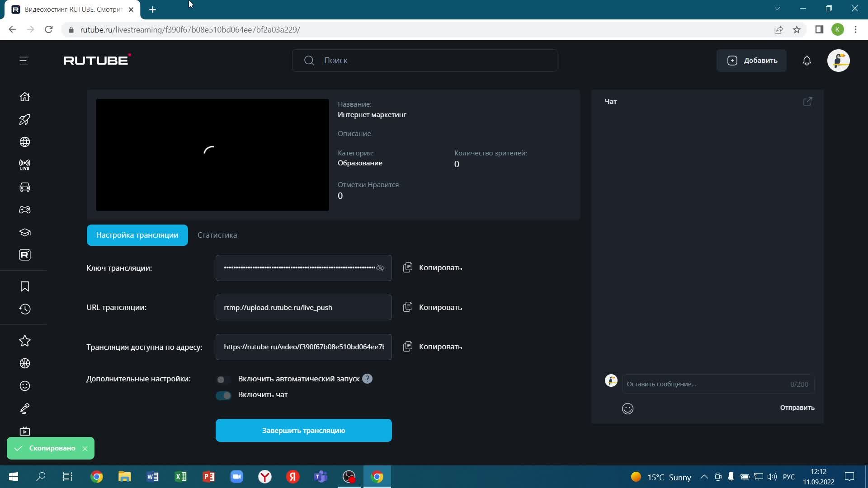
Task: Open the bookmark sidebar icon
Action: coord(25,286)
